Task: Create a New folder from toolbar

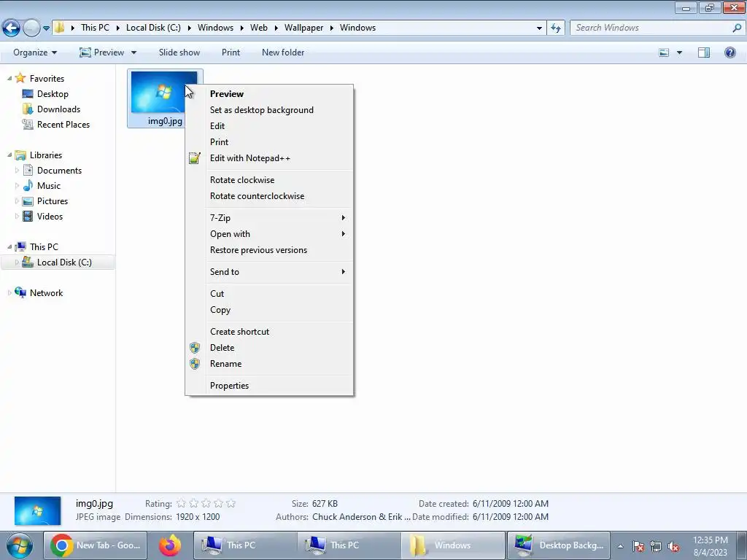Action: pyautogui.click(x=283, y=52)
